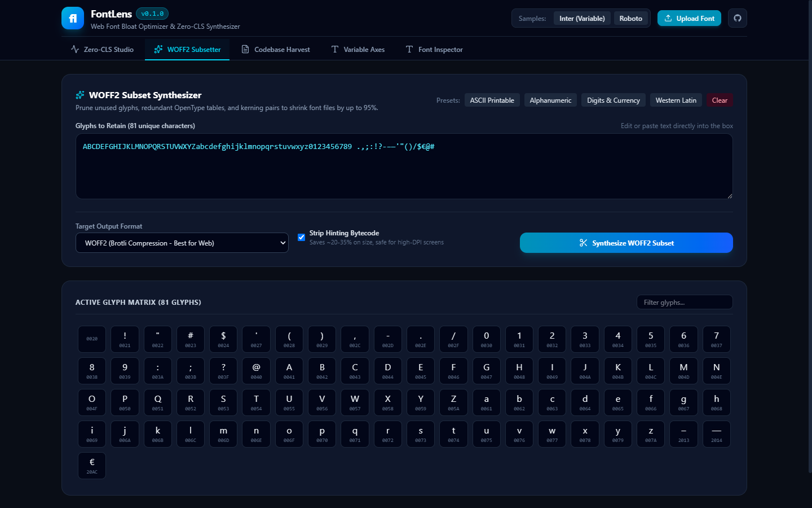Open the Codebase Harvest tab
The image size is (812, 508).
click(x=276, y=50)
